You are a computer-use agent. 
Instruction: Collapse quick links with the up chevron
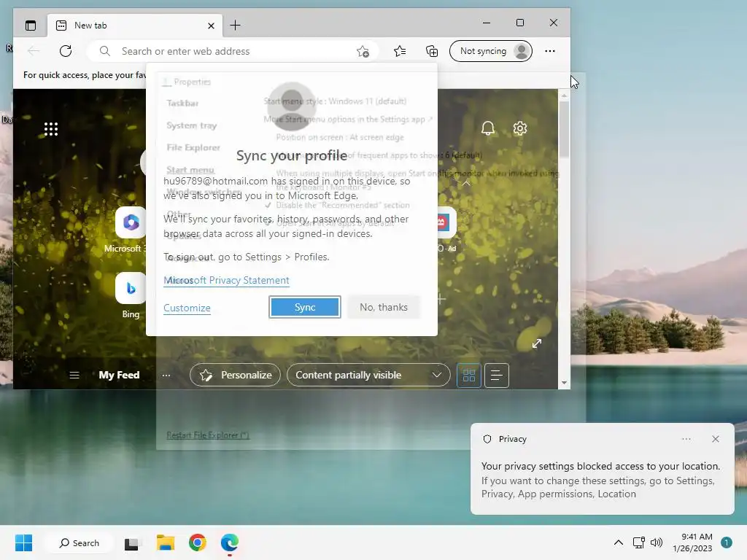466,183
